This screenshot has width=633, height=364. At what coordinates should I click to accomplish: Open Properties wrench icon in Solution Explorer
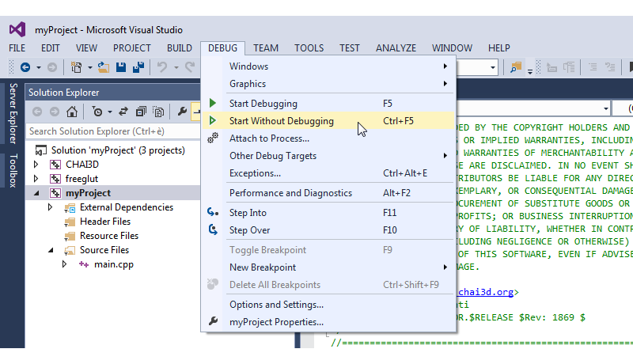(182, 112)
